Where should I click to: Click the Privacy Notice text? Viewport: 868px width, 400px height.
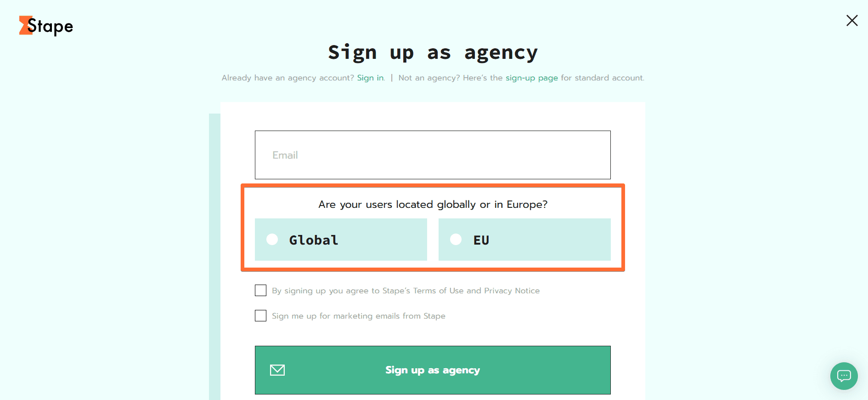click(x=513, y=291)
